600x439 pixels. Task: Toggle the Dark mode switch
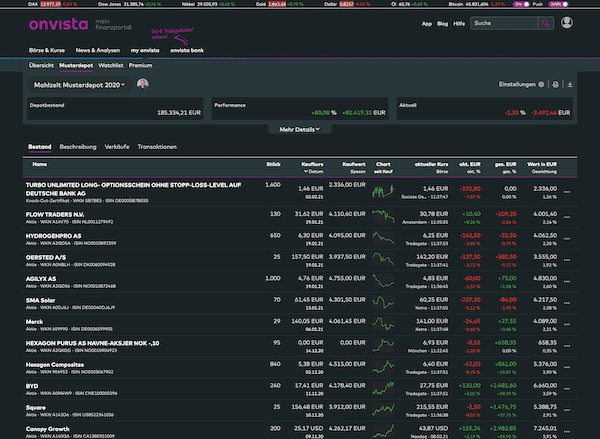coord(558,4)
